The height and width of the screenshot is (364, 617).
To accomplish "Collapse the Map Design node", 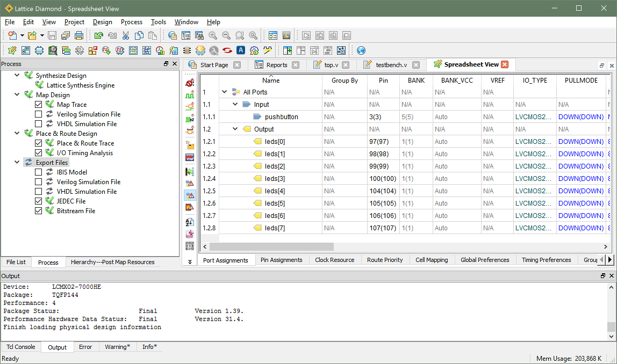I will 17,94.
